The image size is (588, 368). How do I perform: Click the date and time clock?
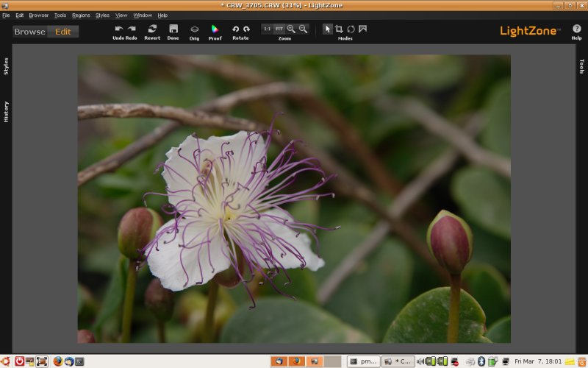[x=538, y=361]
